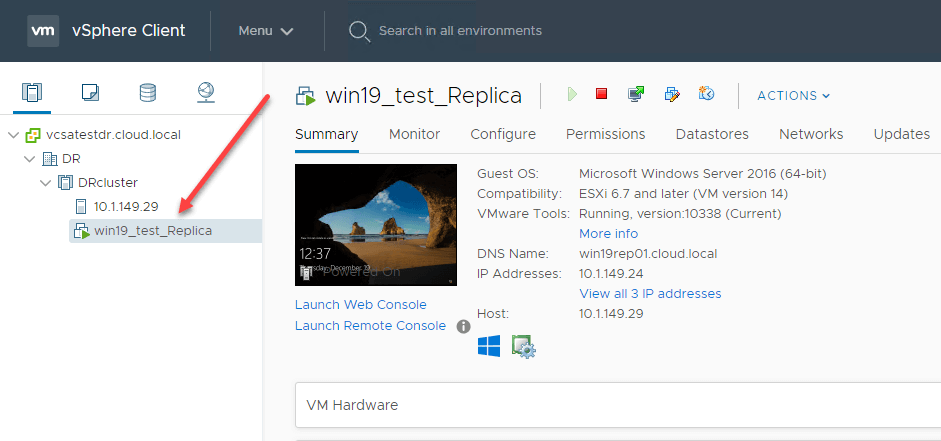Open the Datastores tab

click(712, 134)
